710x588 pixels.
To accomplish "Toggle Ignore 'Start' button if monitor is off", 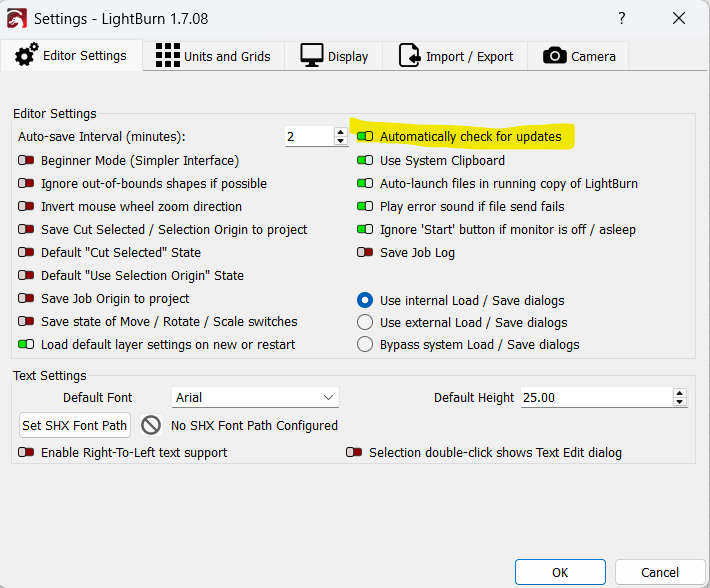I will [x=365, y=229].
